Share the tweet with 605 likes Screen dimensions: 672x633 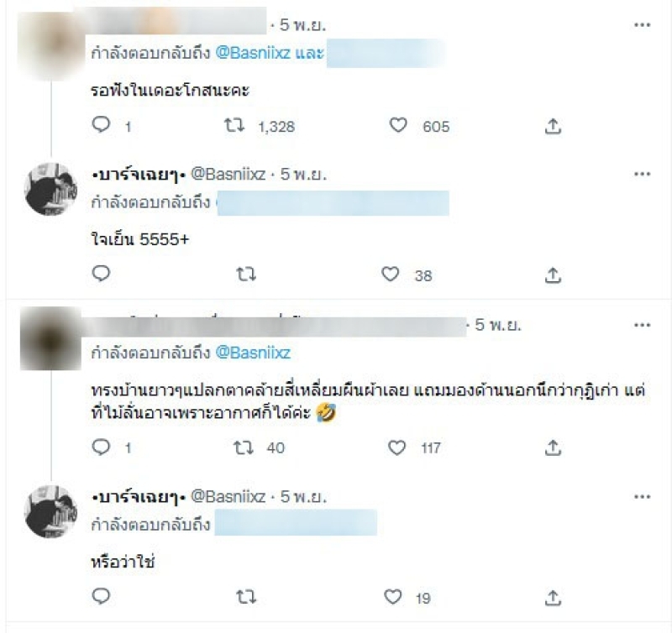point(553,126)
